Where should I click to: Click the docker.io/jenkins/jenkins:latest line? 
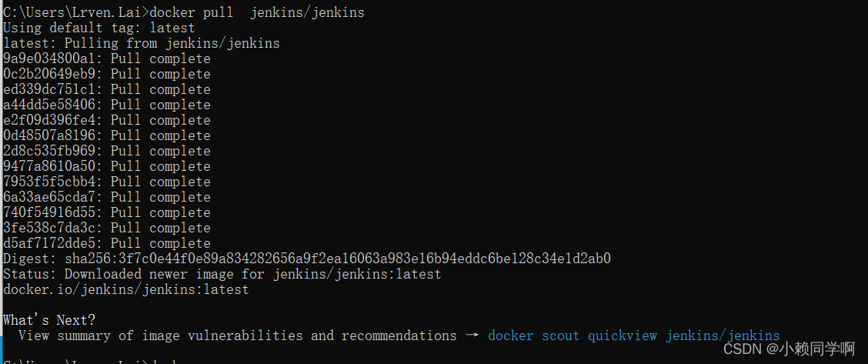126,289
